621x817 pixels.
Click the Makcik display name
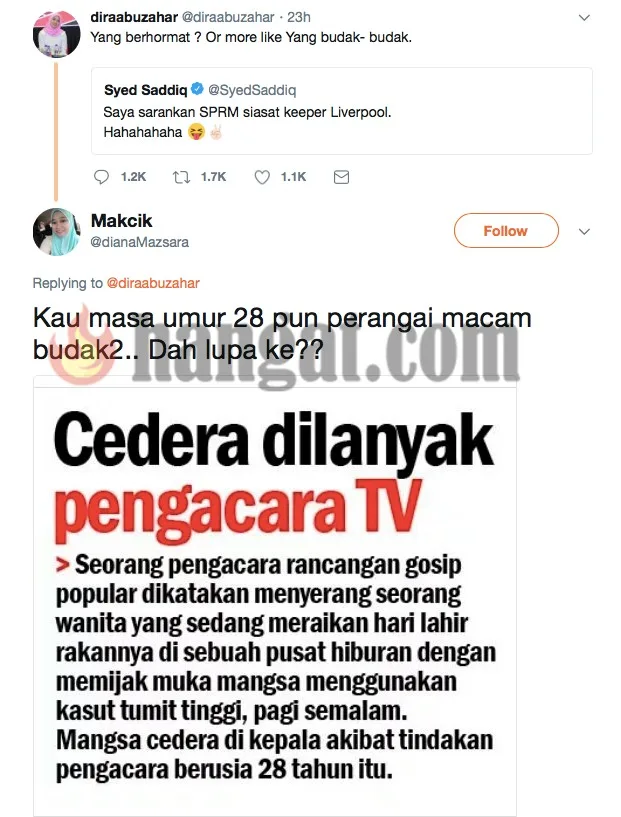pyautogui.click(x=121, y=220)
